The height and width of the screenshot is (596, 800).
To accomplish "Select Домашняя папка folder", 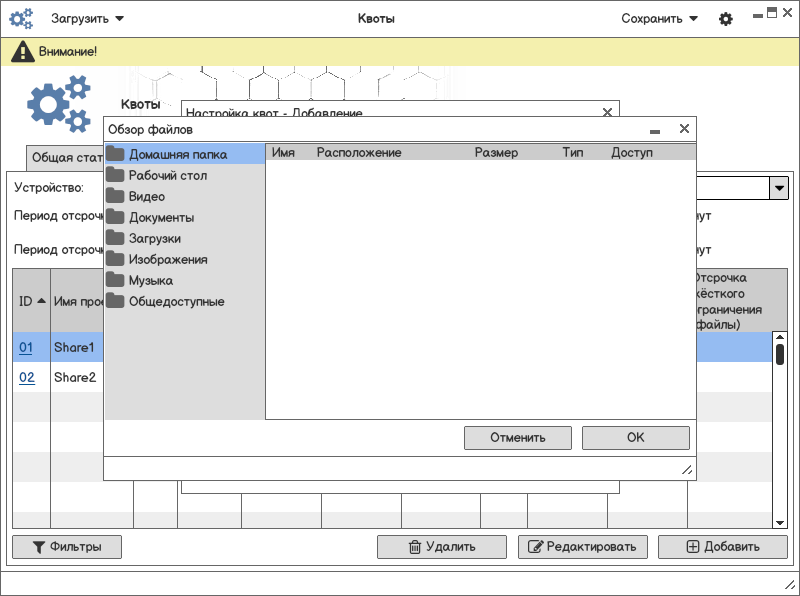I will (185, 154).
